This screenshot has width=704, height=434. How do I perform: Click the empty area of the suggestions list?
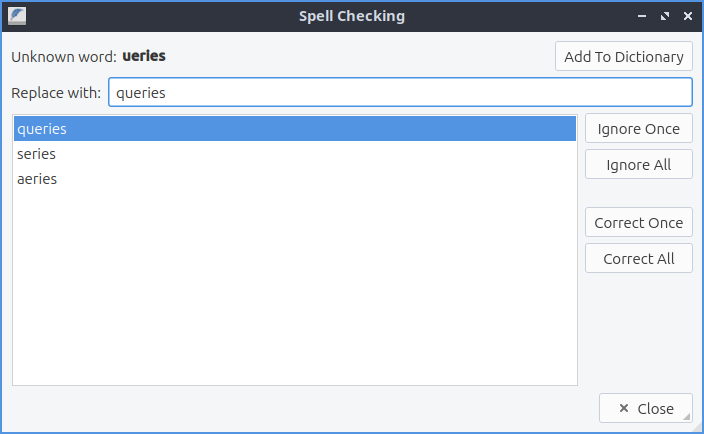(294, 290)
